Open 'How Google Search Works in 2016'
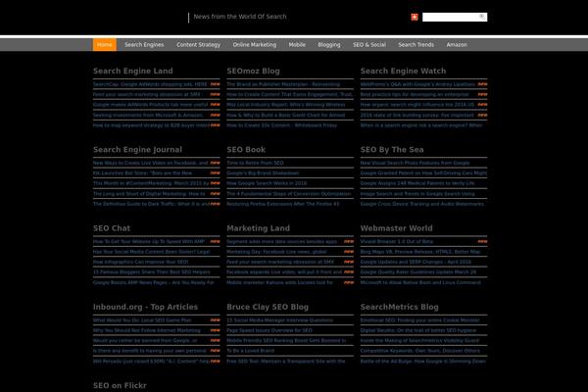The width and height of the screenshot is (588, 392). (267, 183)
